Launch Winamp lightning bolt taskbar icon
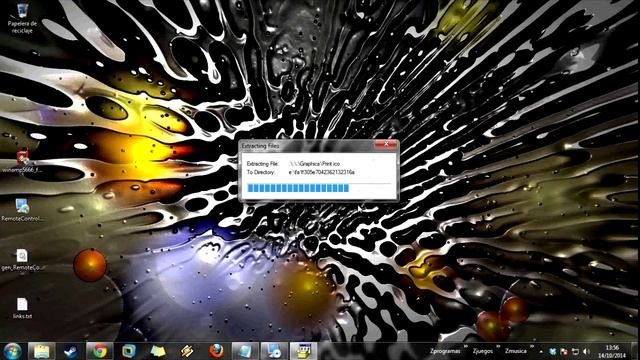The width and height of the screenshot is (640, 360). click(187, 351)
